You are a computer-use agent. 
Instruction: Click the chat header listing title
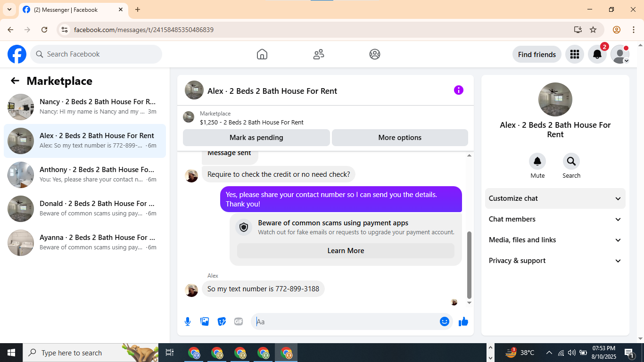272,91
